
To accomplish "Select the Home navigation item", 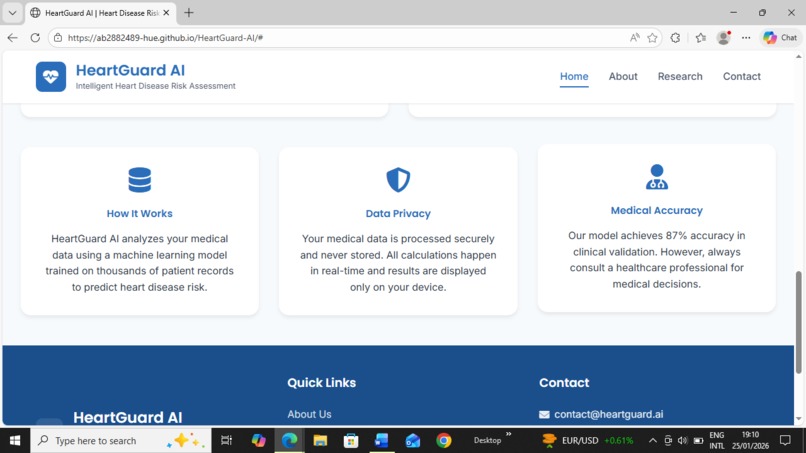I will pos(574,77).
